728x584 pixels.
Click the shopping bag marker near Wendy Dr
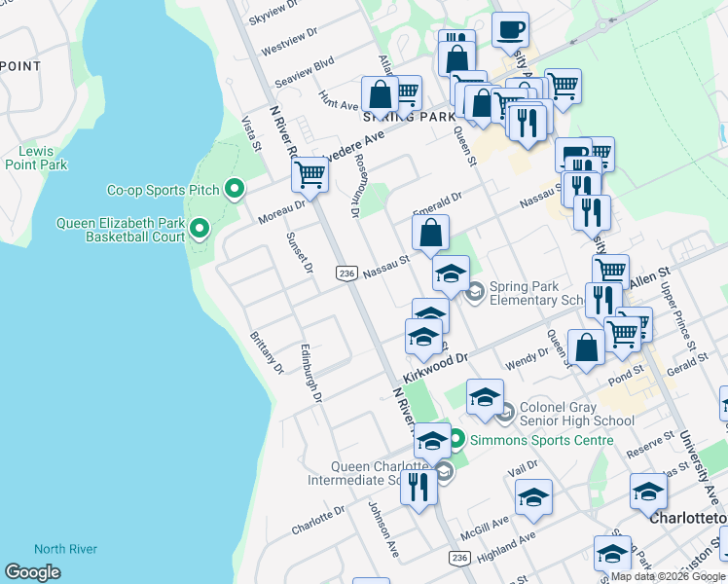click(x=587, y=349)
